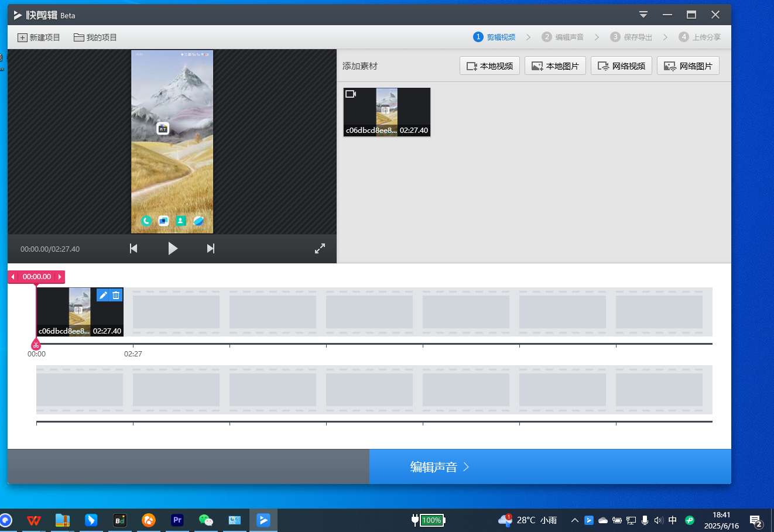
Task: Nudge playhead time left with arrow
Action: pos(13,277)
